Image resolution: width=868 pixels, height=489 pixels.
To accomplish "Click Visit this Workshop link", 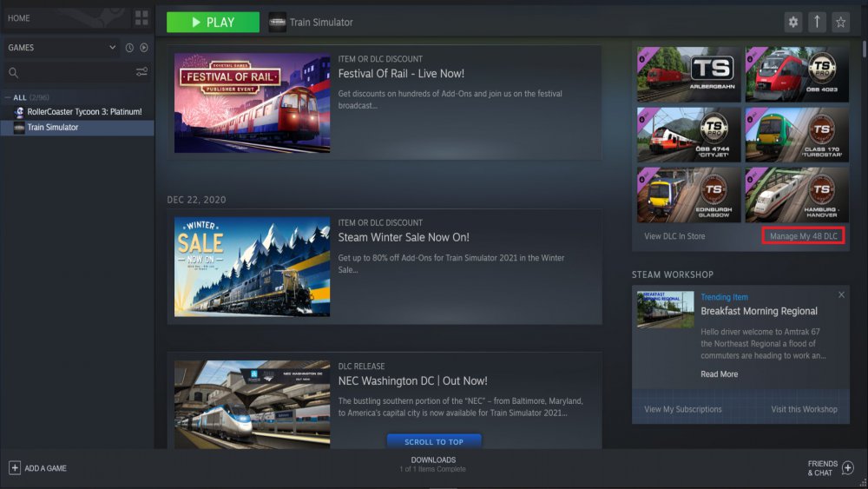I will (x=804, y=409).
